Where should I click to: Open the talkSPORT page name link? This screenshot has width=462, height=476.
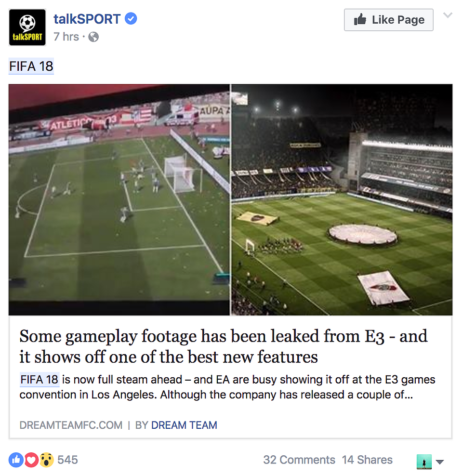pos(87,19)
